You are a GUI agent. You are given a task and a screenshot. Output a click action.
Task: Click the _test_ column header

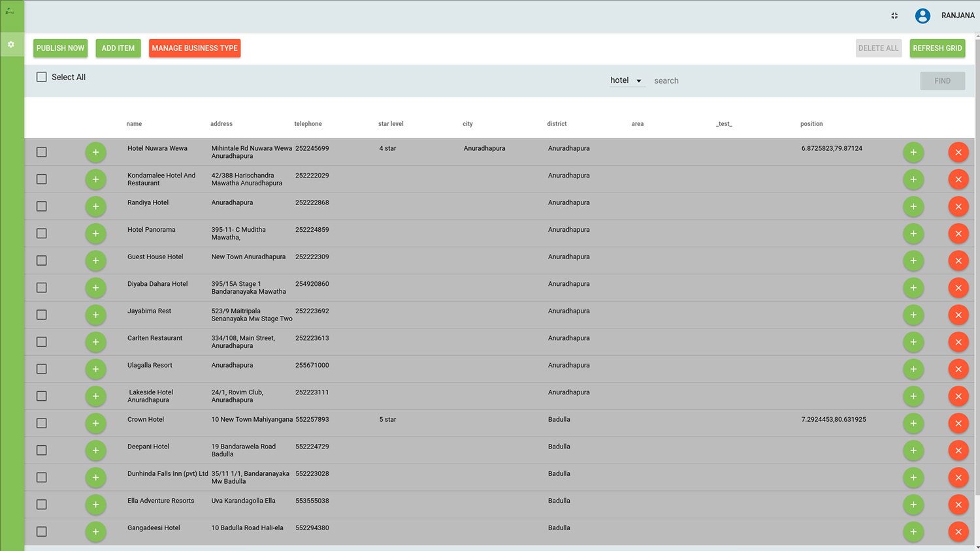click(x=724, y=124)
